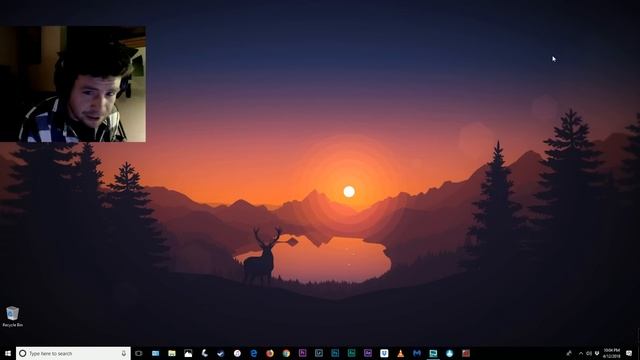Open the round light-blue taskbar app
Viewport: 640px width, 360px height.
pos(449,353)
